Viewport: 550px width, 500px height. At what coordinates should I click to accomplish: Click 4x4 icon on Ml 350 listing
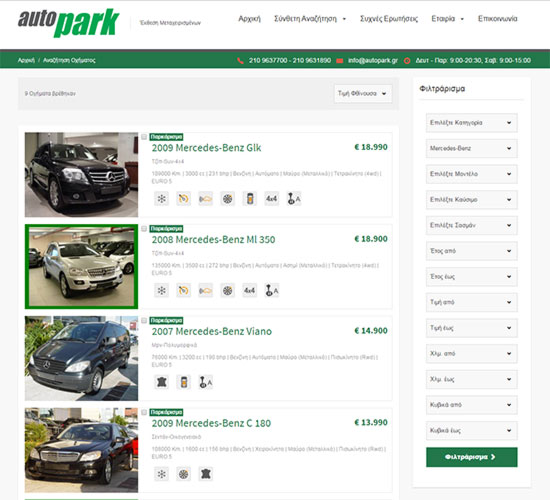(250, 290)
